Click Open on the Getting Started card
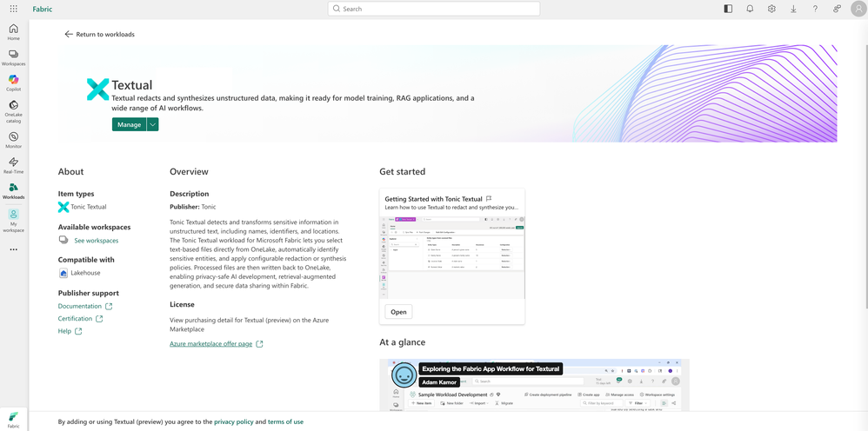The height and width of the screenshot is (431, 868). [x=398, y=312]
